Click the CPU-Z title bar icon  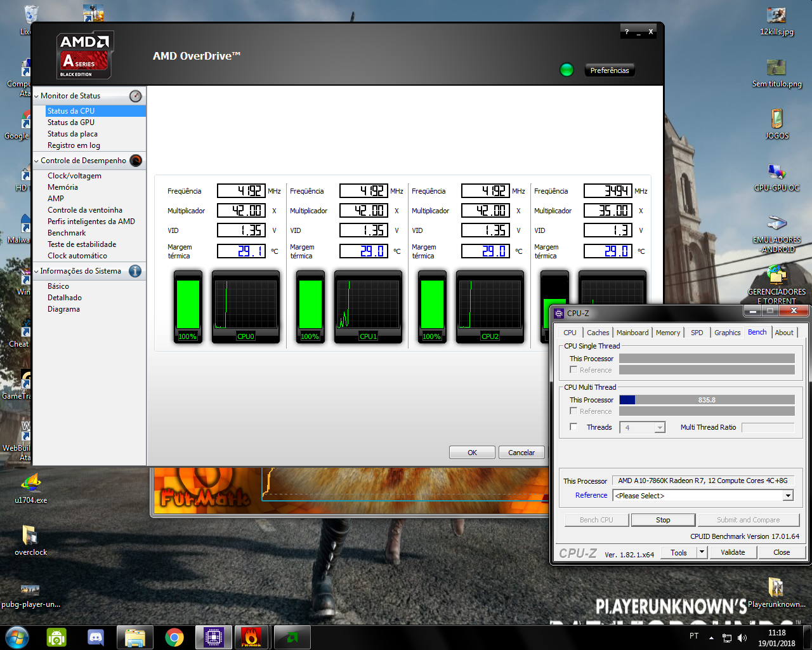pos(559,313)
